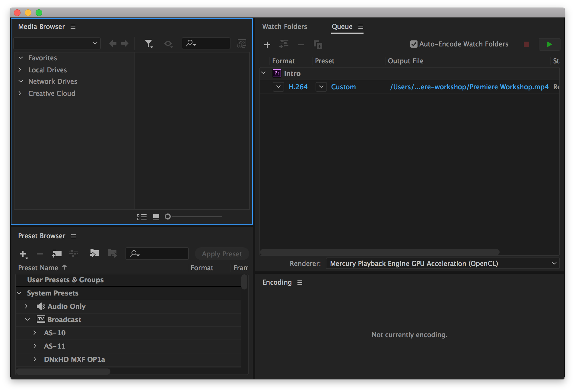Switch Media Browser to list view
Screen dimensions: 575x392
pyautogui.click(x=142, y=217)
